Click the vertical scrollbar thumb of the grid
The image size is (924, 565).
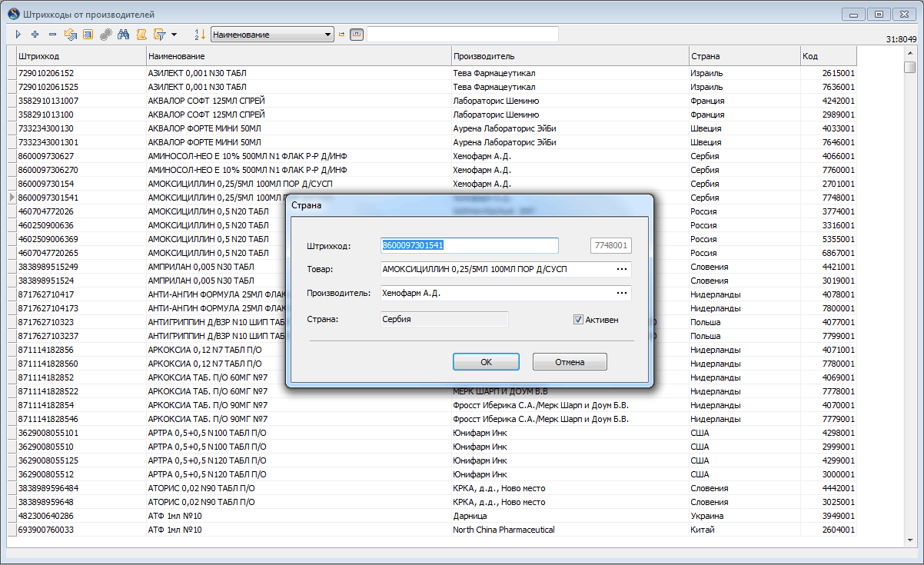(910, 67)
